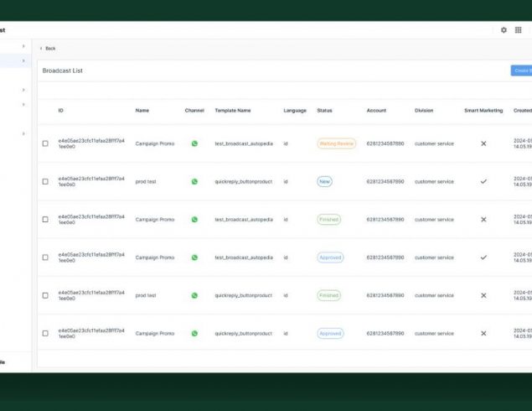Image resolution: width=532 pixels, height=411 pixels.
Task: Expand the bottom-most sidebar chevron
Action: click(23, 133)
